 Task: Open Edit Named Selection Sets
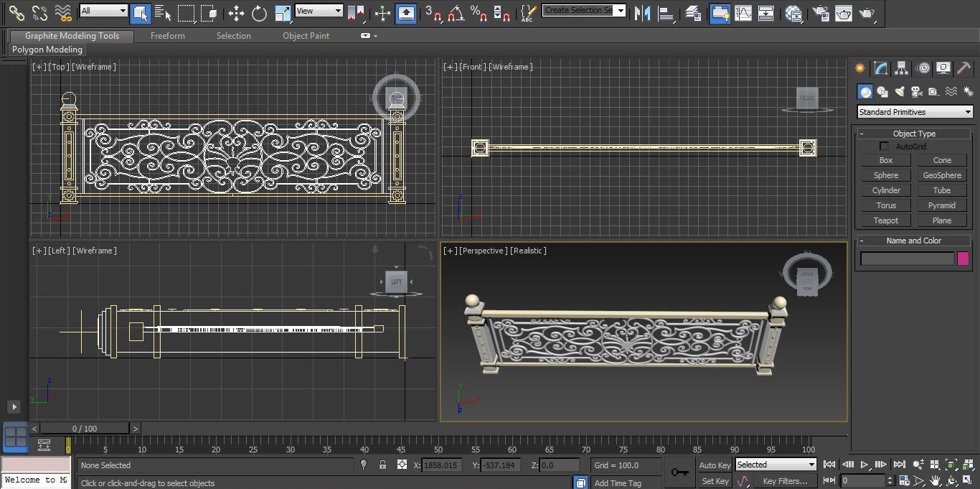point(529,12)
